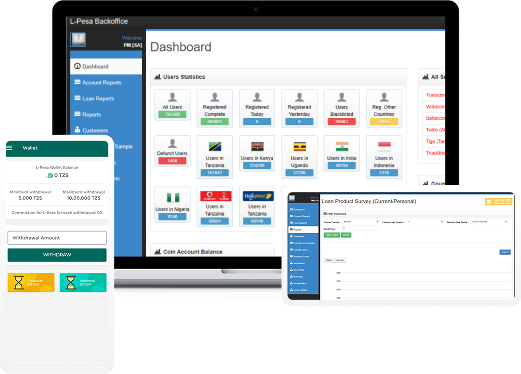This screenshot has height=374, width=521.
Task: Click the Defunct Users tile icon
Action: (x=172, y=143)
